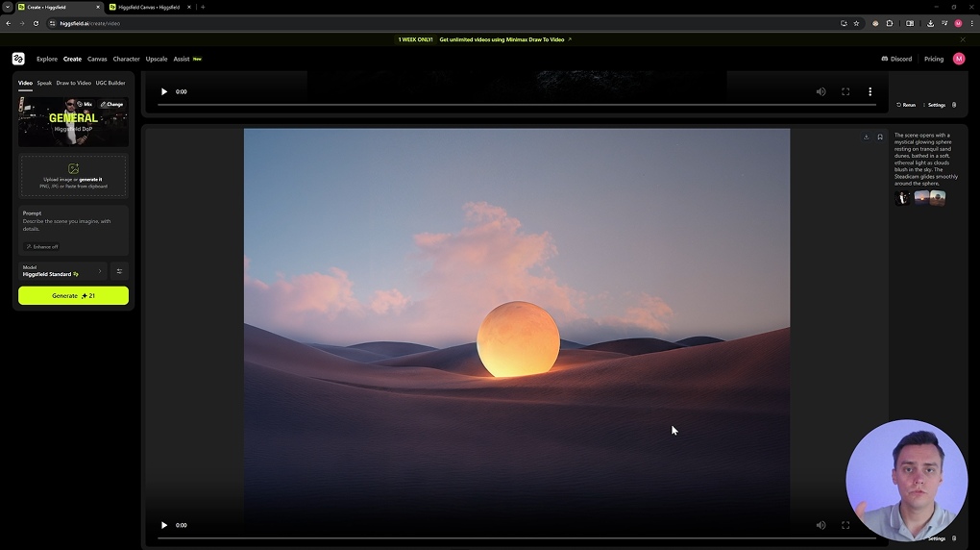Open the Discord link
Image resolution: width=980 pixels, height=550 pixels.
pos(896,59)
